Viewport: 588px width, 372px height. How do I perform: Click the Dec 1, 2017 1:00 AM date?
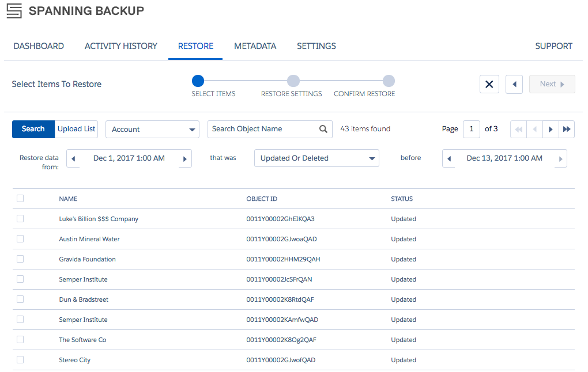click(129, 158)
